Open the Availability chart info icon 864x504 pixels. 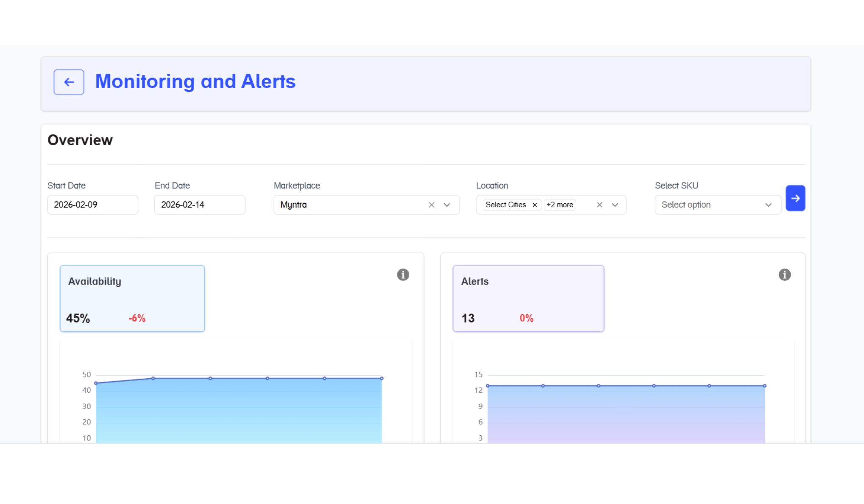(x=403, y=275)
